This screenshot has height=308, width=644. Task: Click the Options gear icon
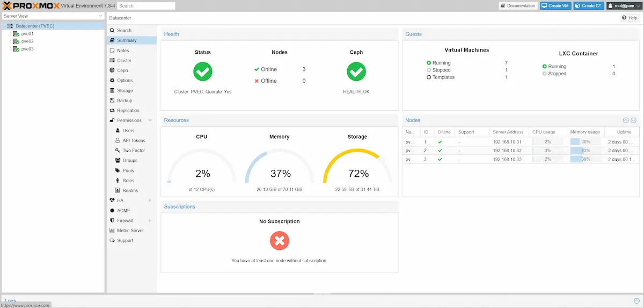tap(112, 81)
